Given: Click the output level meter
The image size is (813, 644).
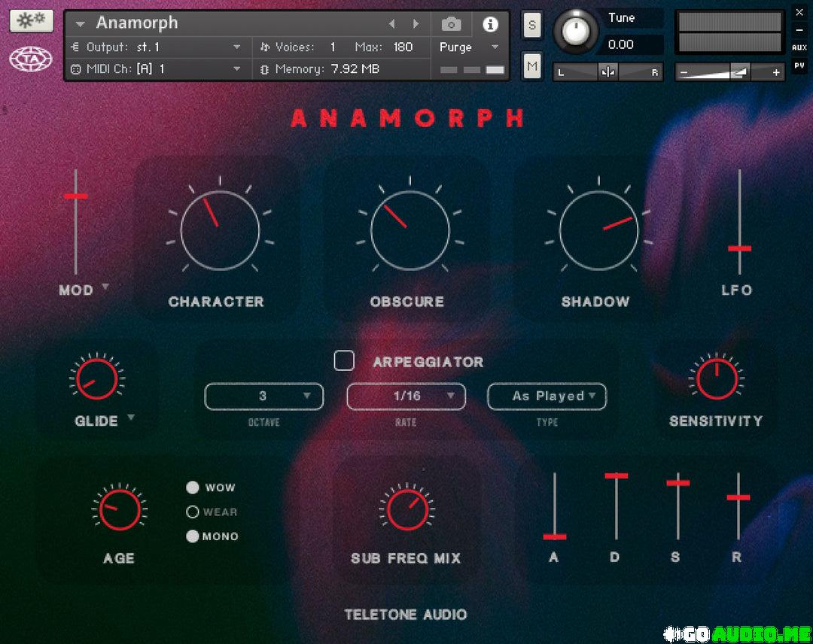Looking at the screenshot, I should coord(730,32).
